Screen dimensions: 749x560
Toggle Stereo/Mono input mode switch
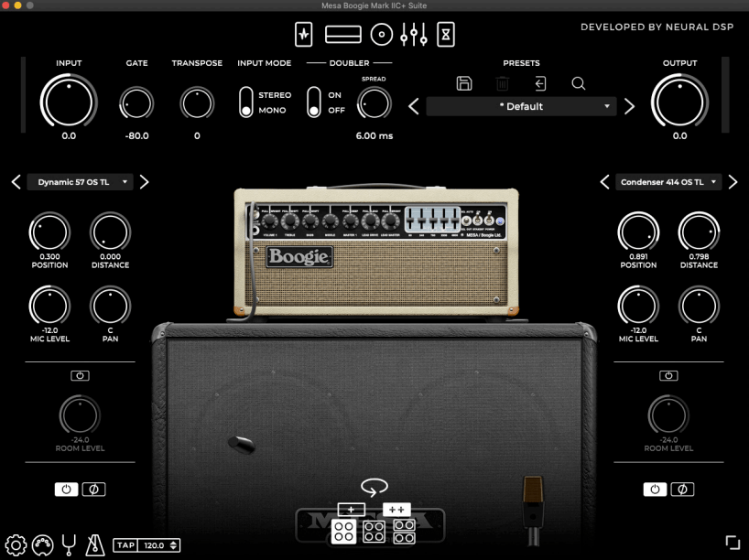click(246, 102)
